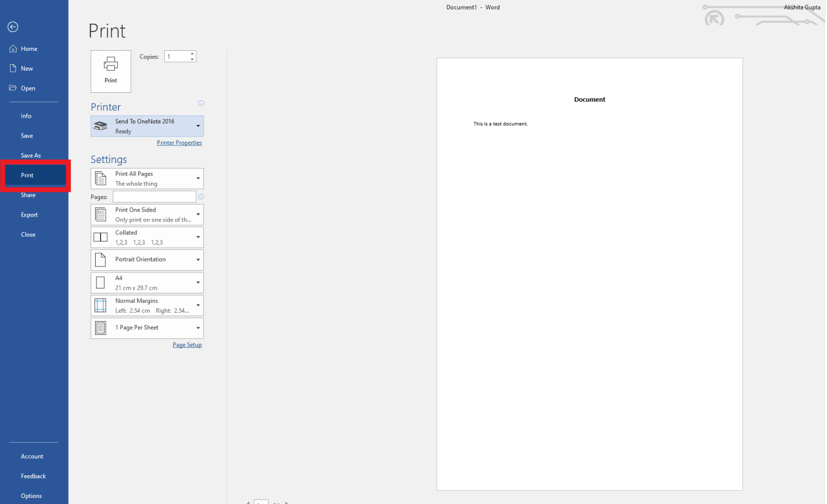The height and width of the screenshot is (504, 827).
Task: Click the previous page arrow below the preview
Action: coord(248,503)
